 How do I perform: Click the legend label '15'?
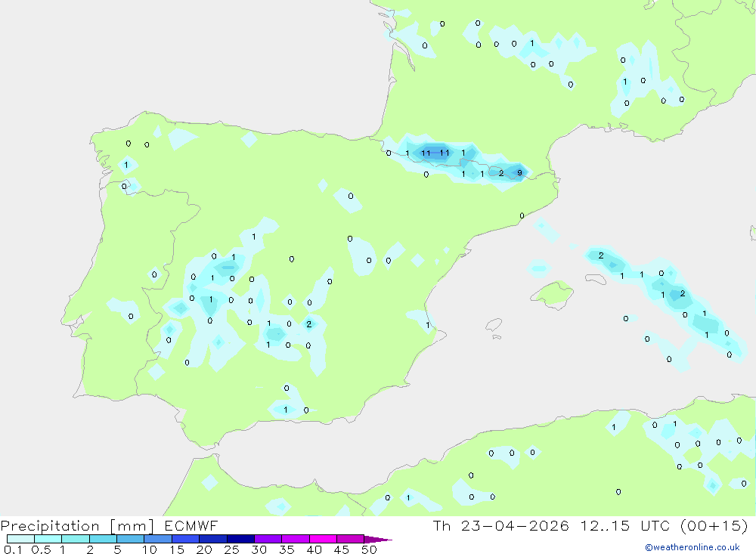[176, 549]
